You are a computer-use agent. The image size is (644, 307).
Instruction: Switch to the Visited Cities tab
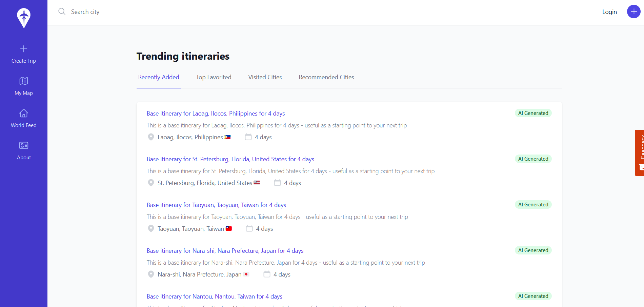pyautogui.click(x=265, y=77)
